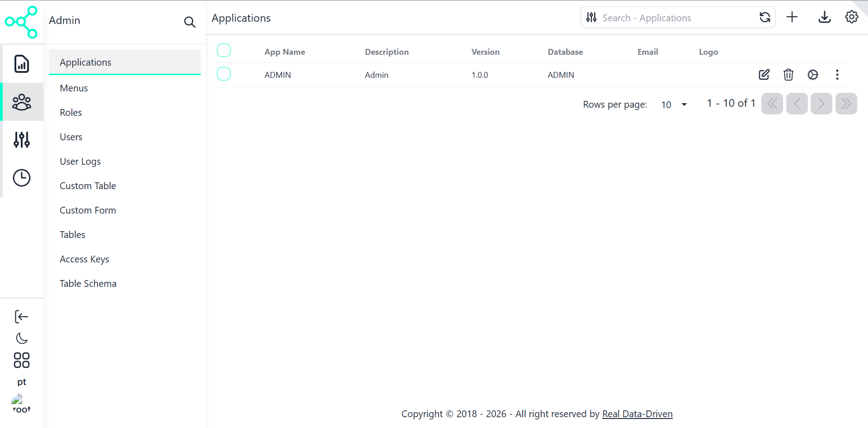868x428 pixels.
Task: Open the apps grid icon near bottom sidebar
Action: (21, 360)
